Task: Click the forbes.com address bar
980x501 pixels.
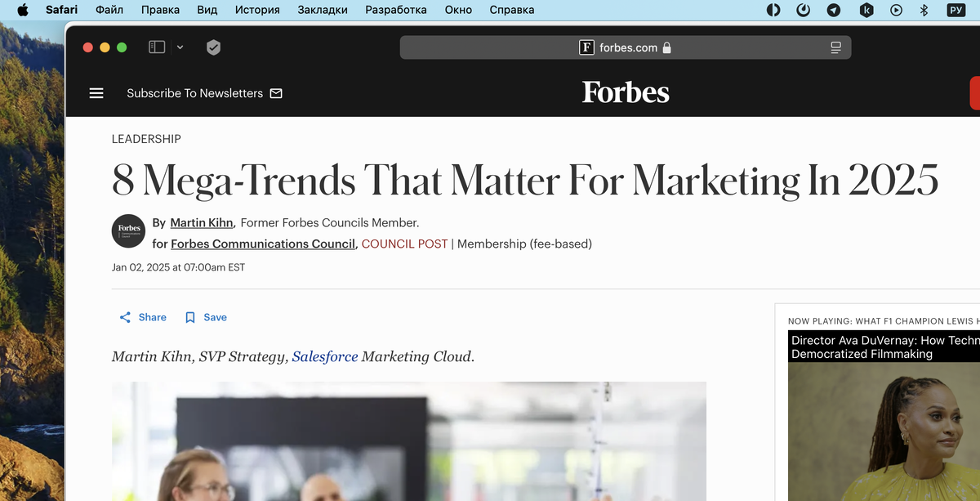Action: 626,47
